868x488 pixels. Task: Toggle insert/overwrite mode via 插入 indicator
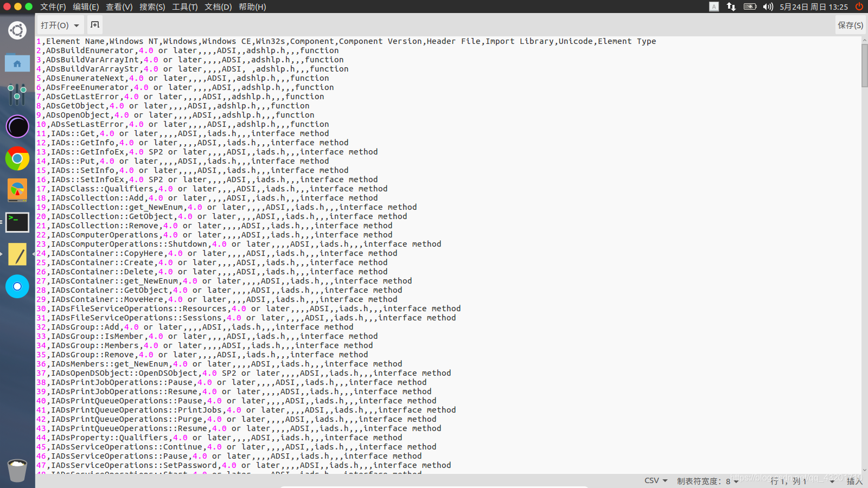(852, 481)
